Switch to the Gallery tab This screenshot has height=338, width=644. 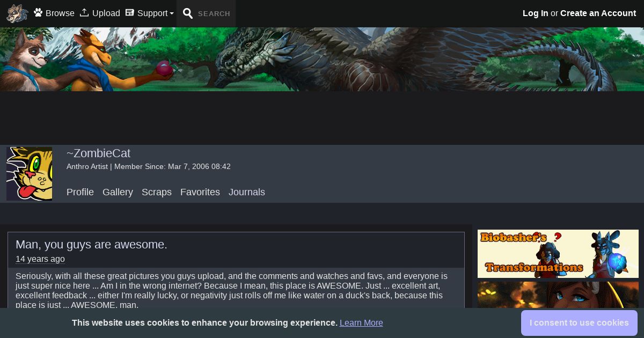(x=118, y=192)
